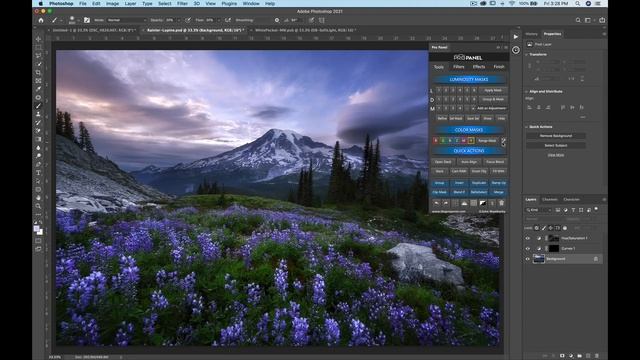
Task: Select the Curves 1 layer mask thumbnail
Action: (553, 249)
